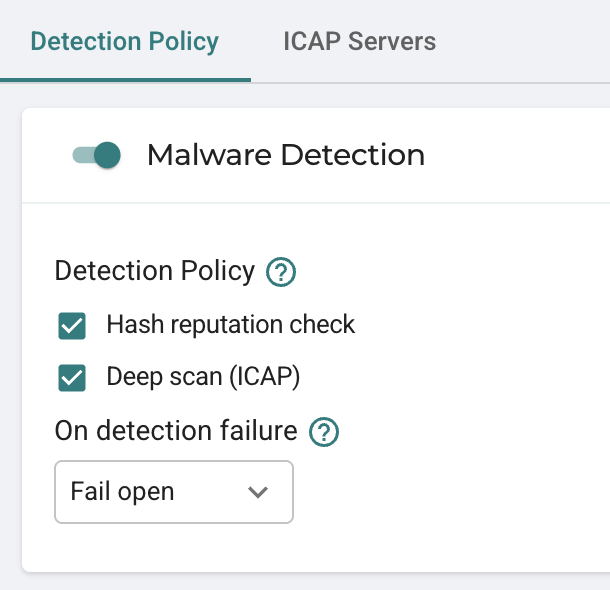The width and height of the screenshot is (610, 590).
Task: Open the Fail open dropdown
Action: pyautogui.click(x=174, y=492)
